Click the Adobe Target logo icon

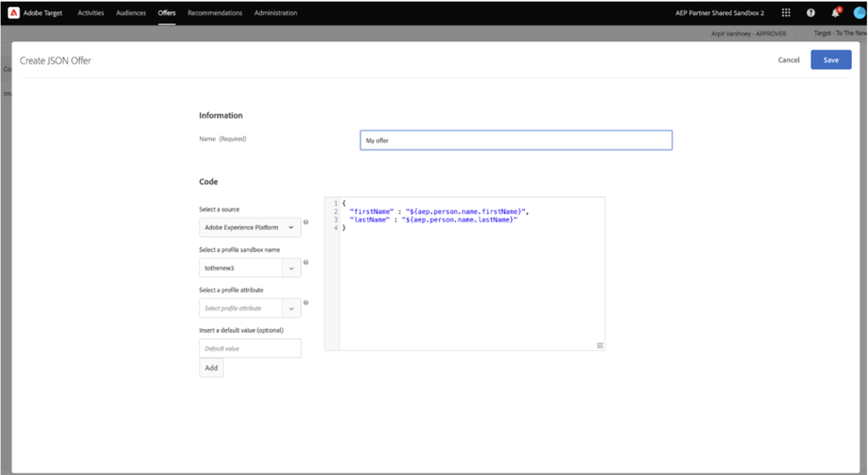(x=13, y=13)
